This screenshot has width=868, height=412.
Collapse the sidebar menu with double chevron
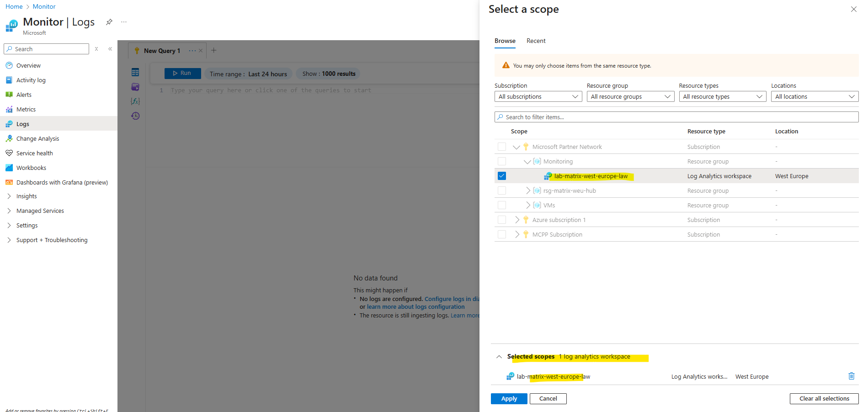pyautogui.click(x=110, y=49)
